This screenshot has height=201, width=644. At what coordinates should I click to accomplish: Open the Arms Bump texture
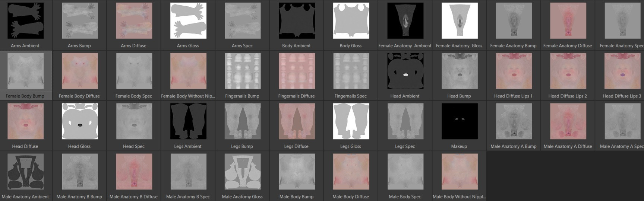[80, 21]
